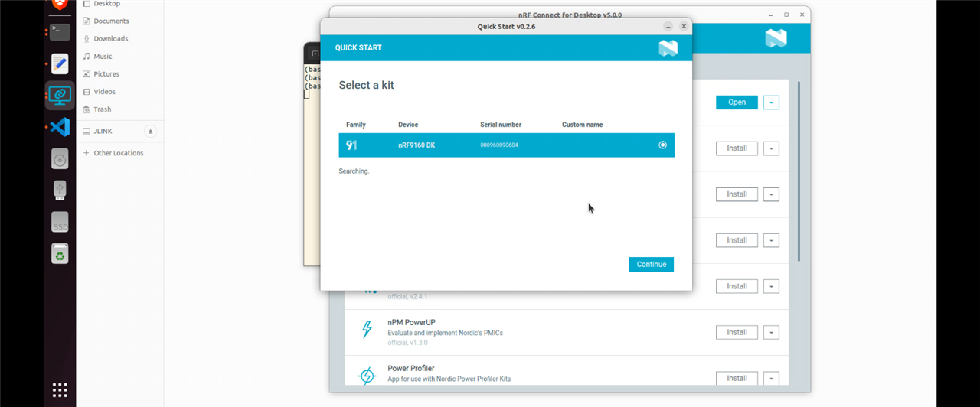Click the Device column header
The image size is (980, 407).
(x=409, y=125)
